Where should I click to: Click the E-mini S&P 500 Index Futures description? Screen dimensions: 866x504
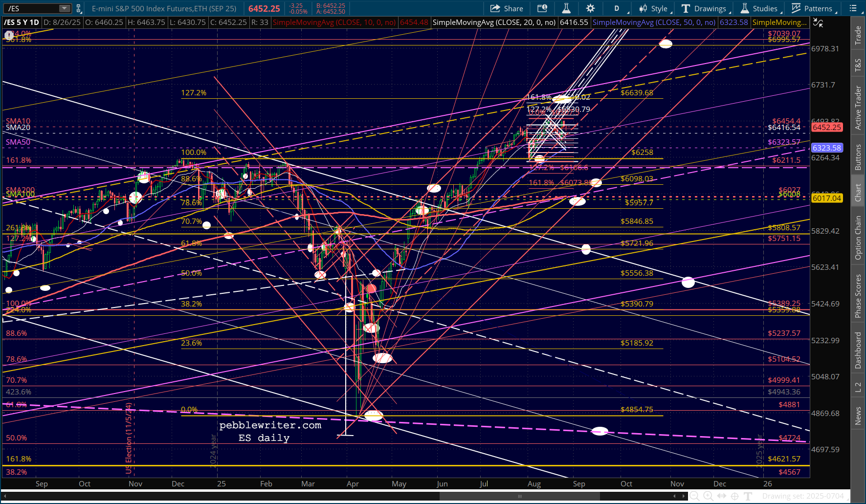[x=164, y=8]
